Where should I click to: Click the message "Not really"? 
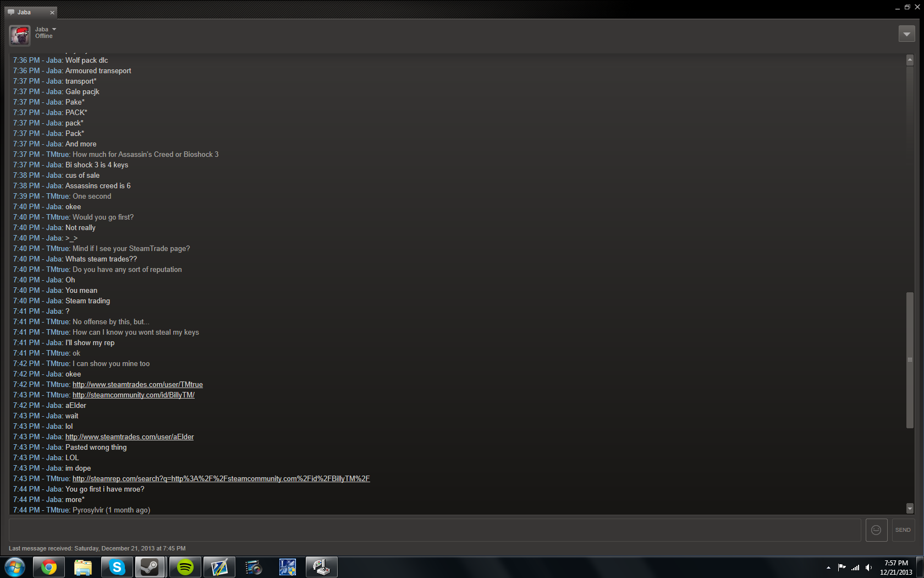[80, 228]
